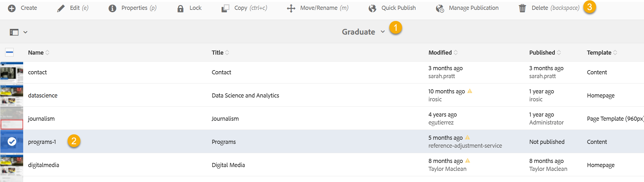Click the Lock padlock icon
The height and width of the screenshot is (182, 644).
pos(180,8)
